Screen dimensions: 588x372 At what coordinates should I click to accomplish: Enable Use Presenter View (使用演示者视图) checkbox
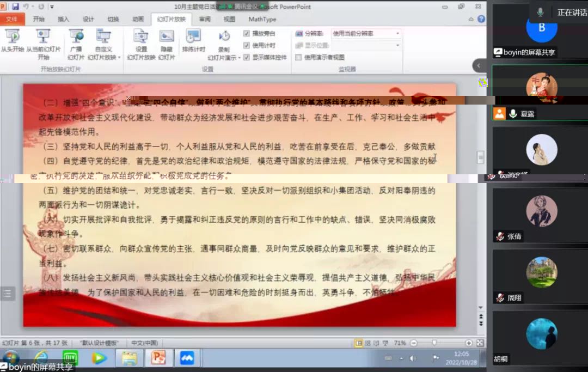pyautogui.click(x=298, y=57)
